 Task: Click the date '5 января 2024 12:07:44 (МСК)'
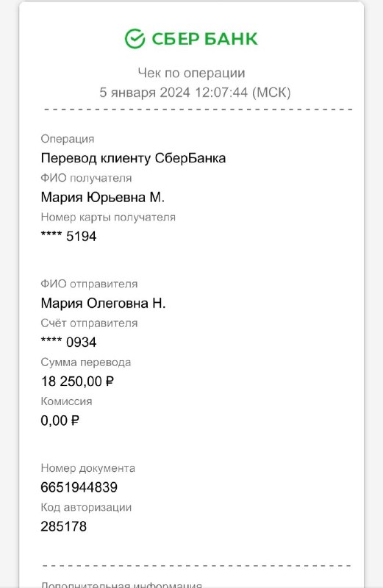click(x=195, y=93)
